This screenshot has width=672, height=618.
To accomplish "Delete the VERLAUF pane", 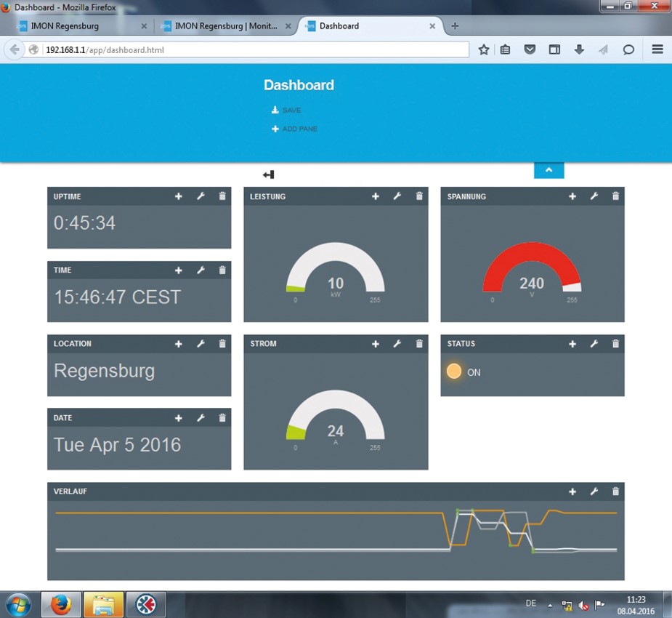I will tap(615, 491).
